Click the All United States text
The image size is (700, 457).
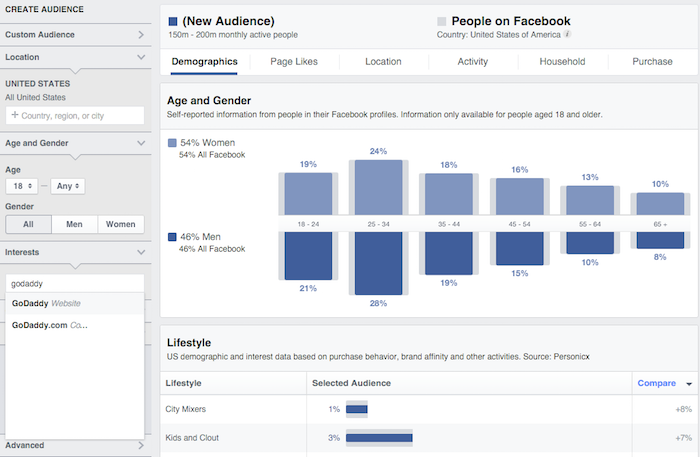(x=35, y=97)
